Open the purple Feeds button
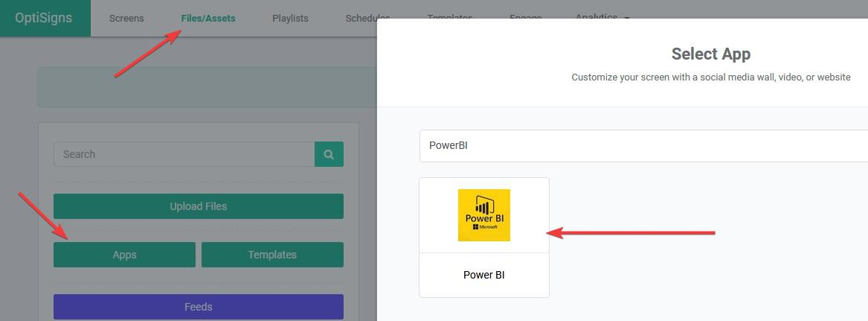The height and width of the screenshot is (321, 868). (x=199, y=307)
